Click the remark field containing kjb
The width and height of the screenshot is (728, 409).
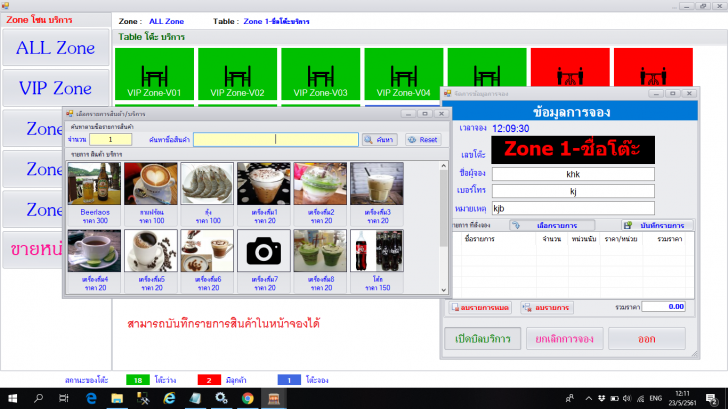573,208
